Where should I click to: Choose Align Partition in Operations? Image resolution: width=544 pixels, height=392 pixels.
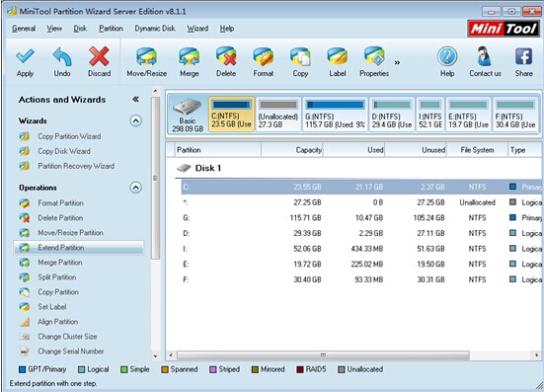click(57, 322)
